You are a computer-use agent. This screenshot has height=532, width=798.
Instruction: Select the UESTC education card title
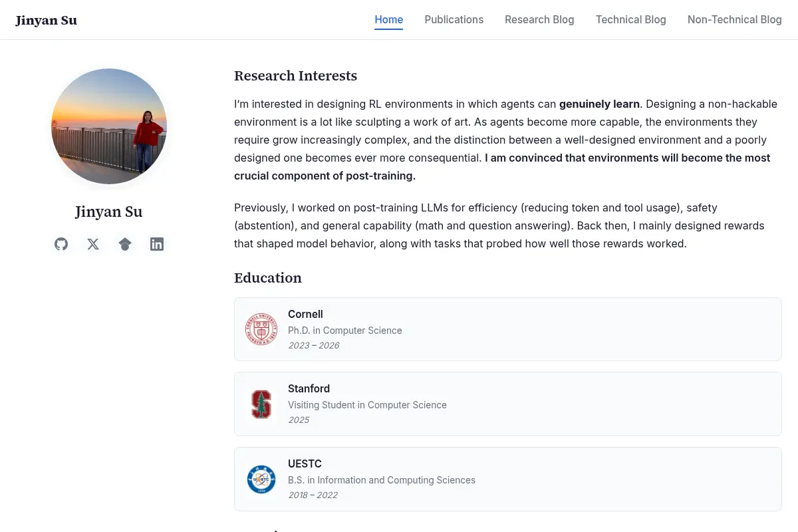click(x=305, y=464)
